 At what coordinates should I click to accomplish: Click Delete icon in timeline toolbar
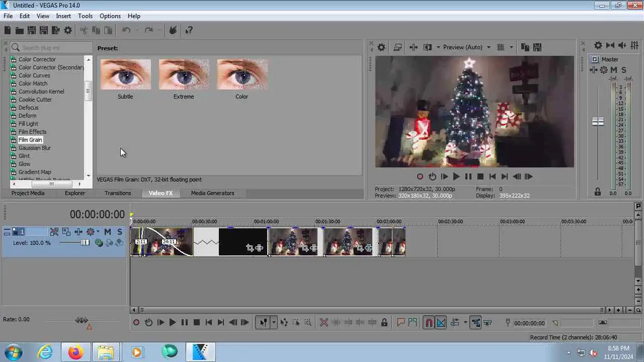[x=324, y=323]
